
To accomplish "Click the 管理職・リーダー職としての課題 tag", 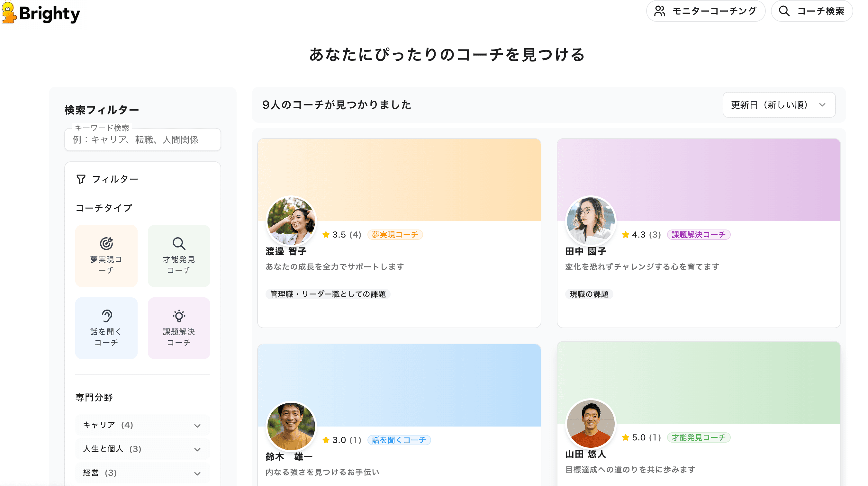I will click(x=328, y=294).
